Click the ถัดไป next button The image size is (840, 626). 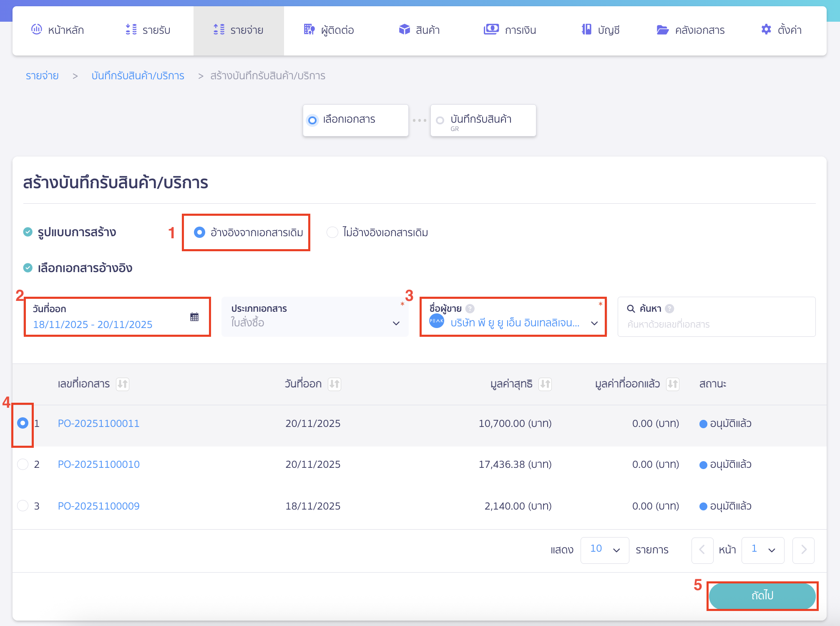pyautogui.click(x=762, y=596)
